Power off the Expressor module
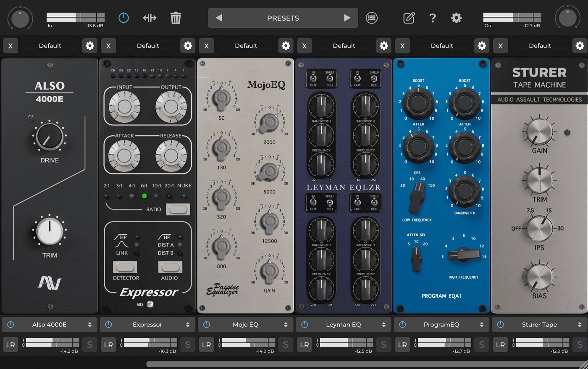The image size is (588, 369). click(x=108, y=324)
